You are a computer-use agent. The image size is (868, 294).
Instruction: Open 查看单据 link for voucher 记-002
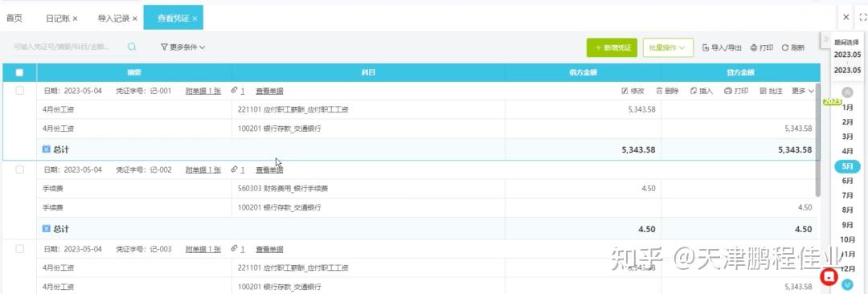coord(269,170)
